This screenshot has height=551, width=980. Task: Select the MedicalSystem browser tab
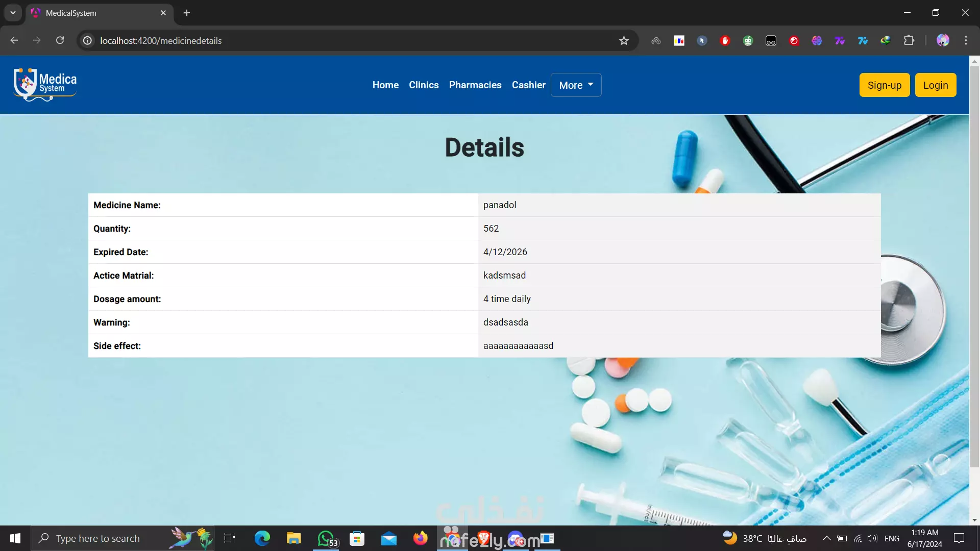[100, 13]
